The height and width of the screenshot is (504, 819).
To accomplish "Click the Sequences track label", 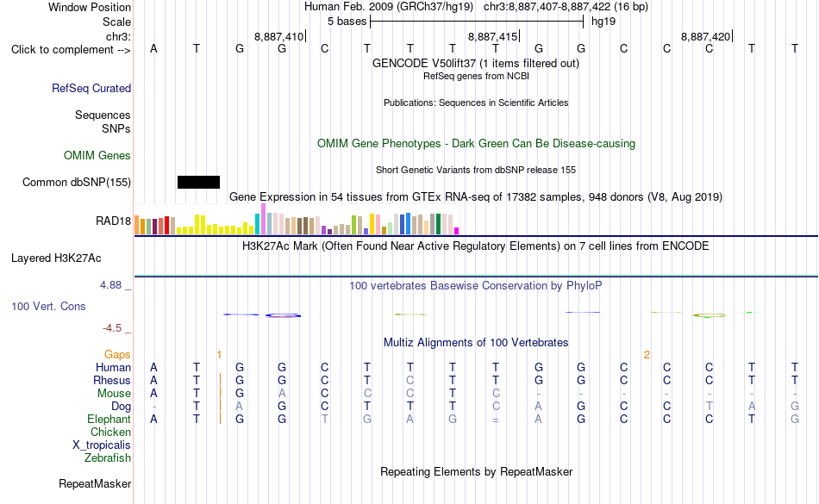I will pyautogui.click(x=103, y=115).
